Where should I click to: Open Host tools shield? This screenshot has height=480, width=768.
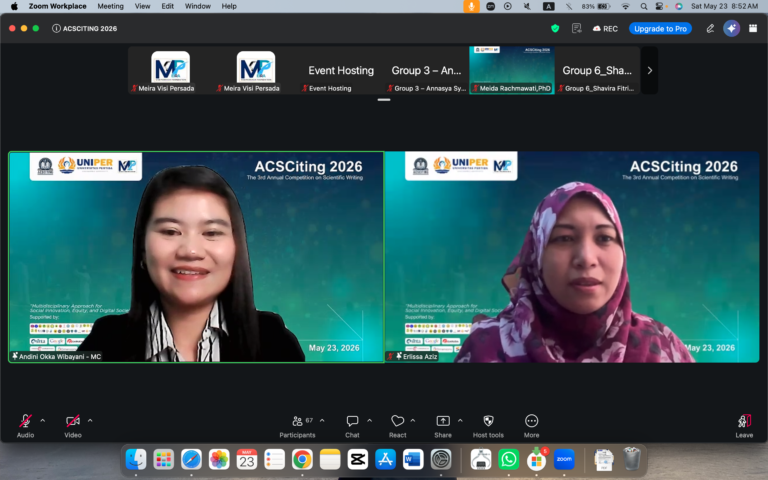point(488,425)
